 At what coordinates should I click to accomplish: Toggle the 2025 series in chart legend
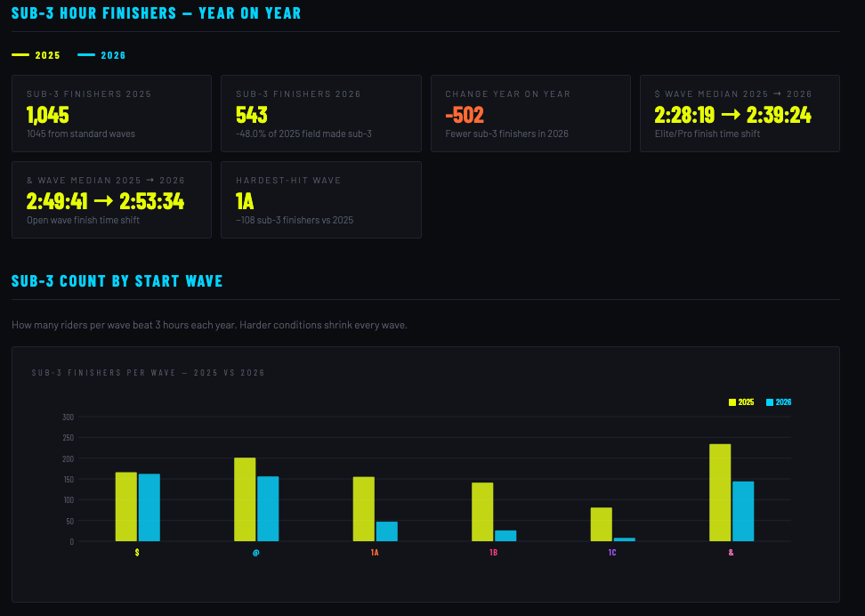point(741,402)
